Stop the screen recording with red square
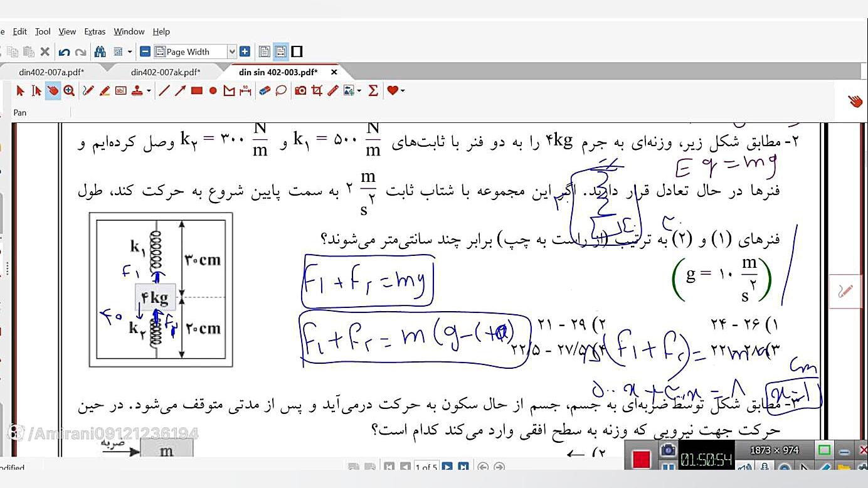This screenshot has width=868, height=488. (641, 459)
